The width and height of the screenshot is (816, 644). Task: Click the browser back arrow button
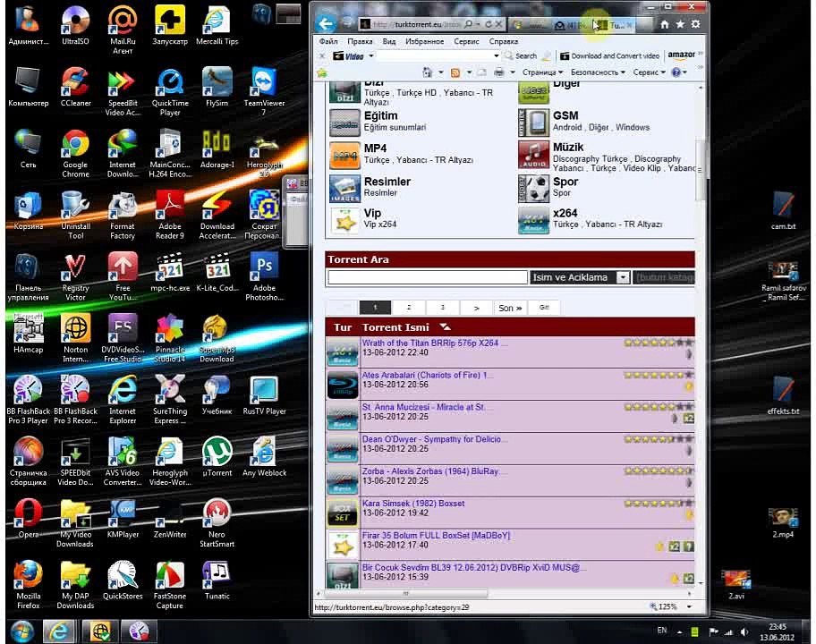(327, 24)
